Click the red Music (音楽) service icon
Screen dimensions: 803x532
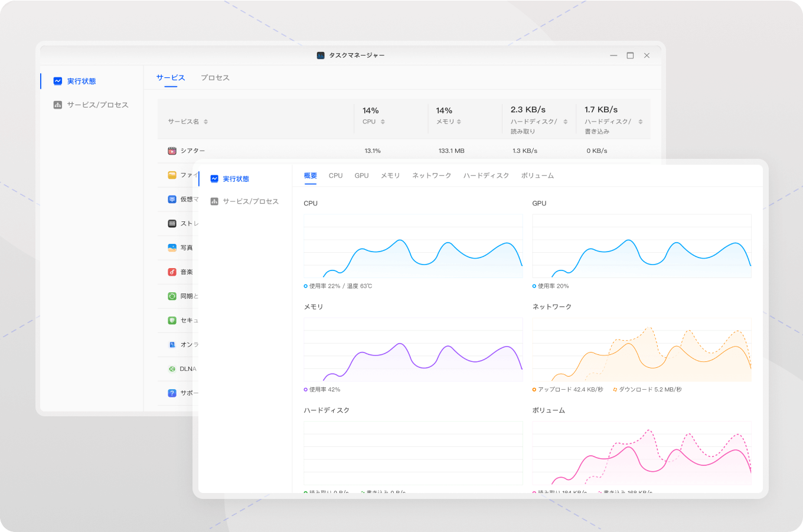[172, 272]
